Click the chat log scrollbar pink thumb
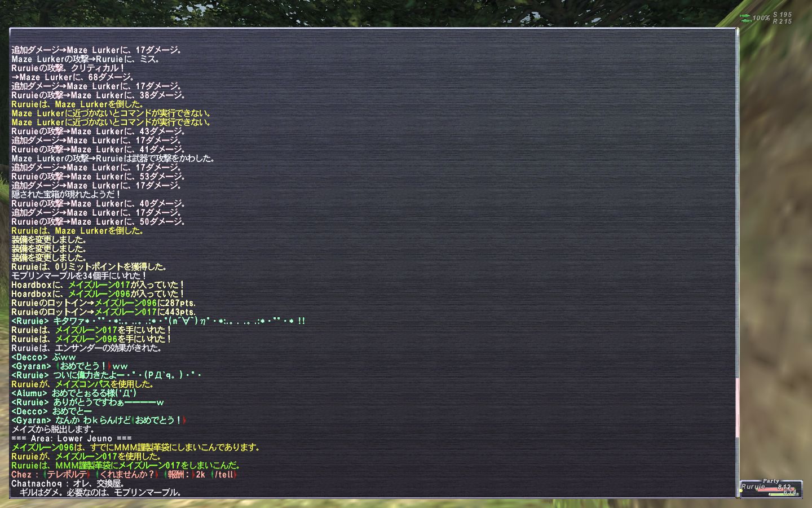The width and height of the screenshot is (812, 508). pyautogui.click(x=737, y=408)
